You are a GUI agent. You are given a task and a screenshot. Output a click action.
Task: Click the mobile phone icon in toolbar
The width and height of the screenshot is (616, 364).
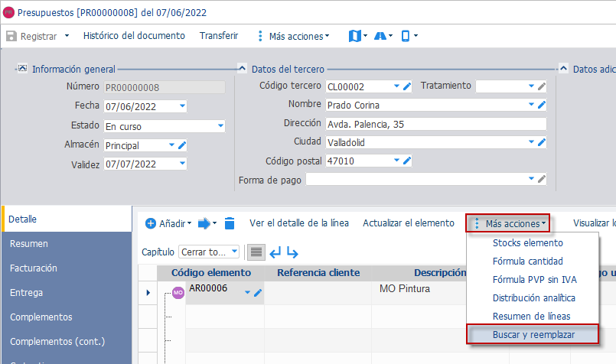[406, 36]
